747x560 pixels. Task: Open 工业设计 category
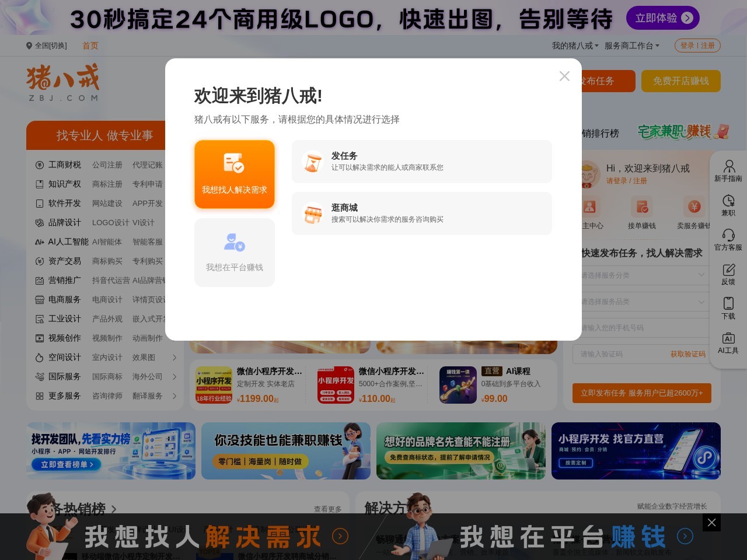tap(64, 319)
